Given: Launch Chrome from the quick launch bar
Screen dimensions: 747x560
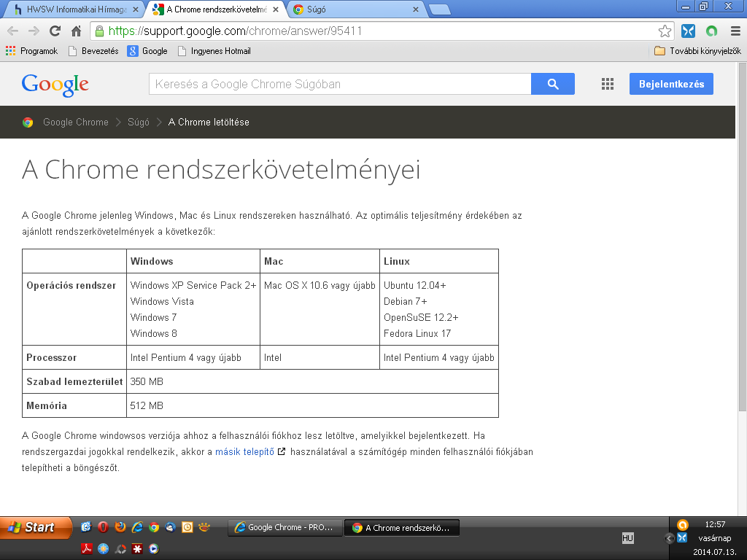Looking at the screenshot, I should [x=154, y=526].
